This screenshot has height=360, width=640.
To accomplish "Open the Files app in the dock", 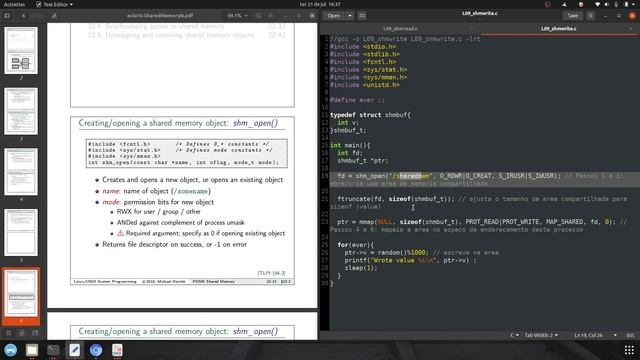I will [x=32, y=350].
